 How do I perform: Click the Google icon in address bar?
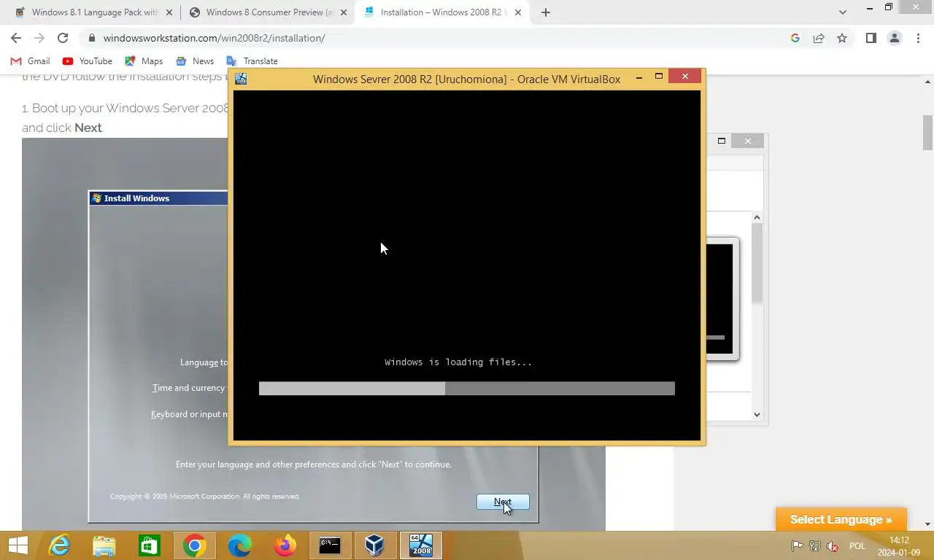pyautogui.click(x=795, y=38)
